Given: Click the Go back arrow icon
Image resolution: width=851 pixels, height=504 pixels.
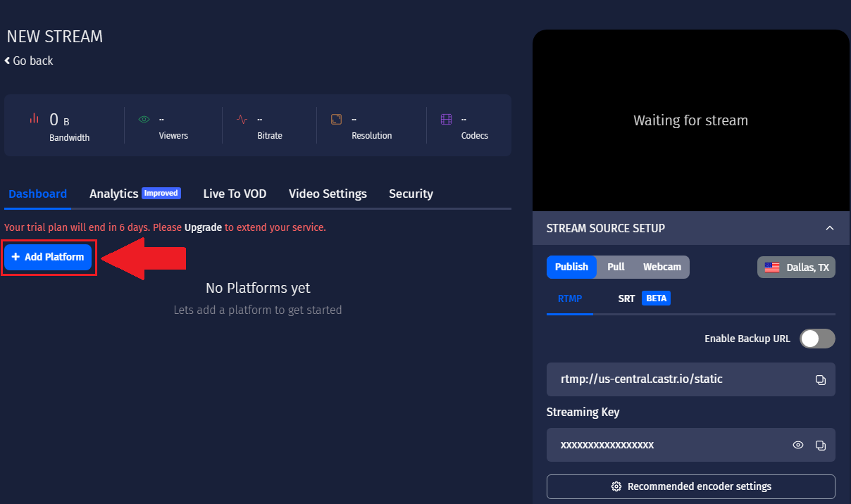Looking at the screenshot, I should (x=7, y=61).
